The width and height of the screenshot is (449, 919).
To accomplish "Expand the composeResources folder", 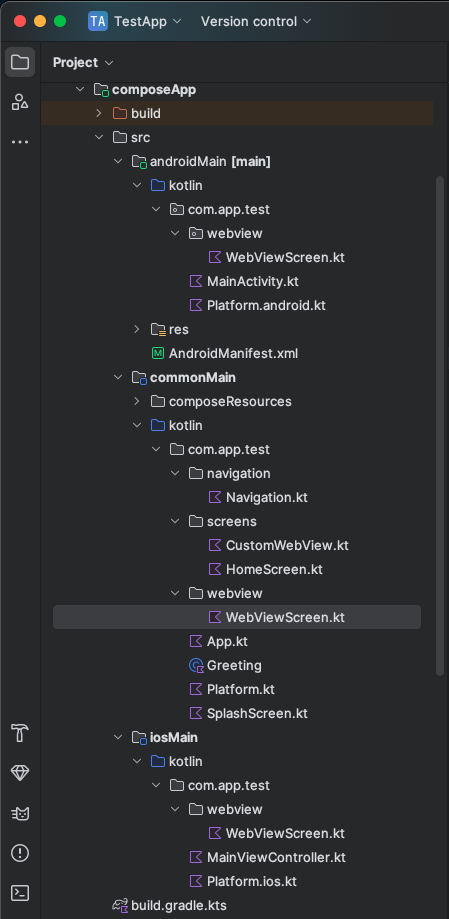I will (x=137, y=401).
